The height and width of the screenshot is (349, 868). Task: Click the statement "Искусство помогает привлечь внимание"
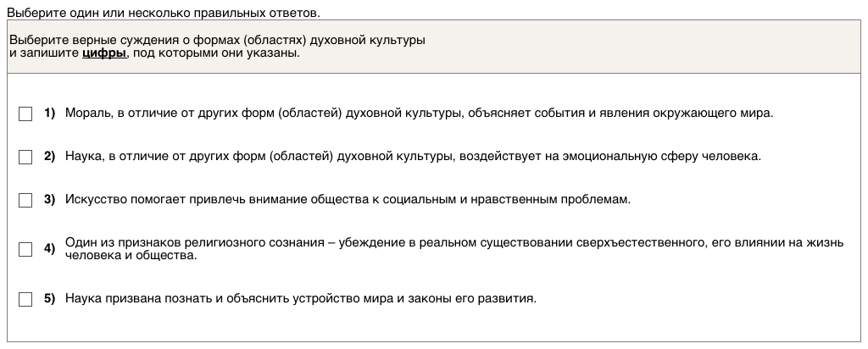tap(348, 199)
